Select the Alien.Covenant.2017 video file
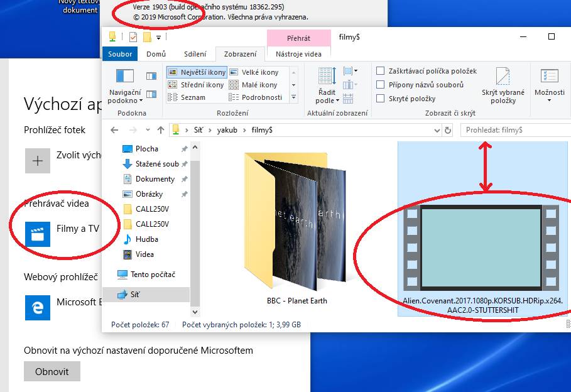This screenshot has width=571, height=392. click(x=482, y=229)
